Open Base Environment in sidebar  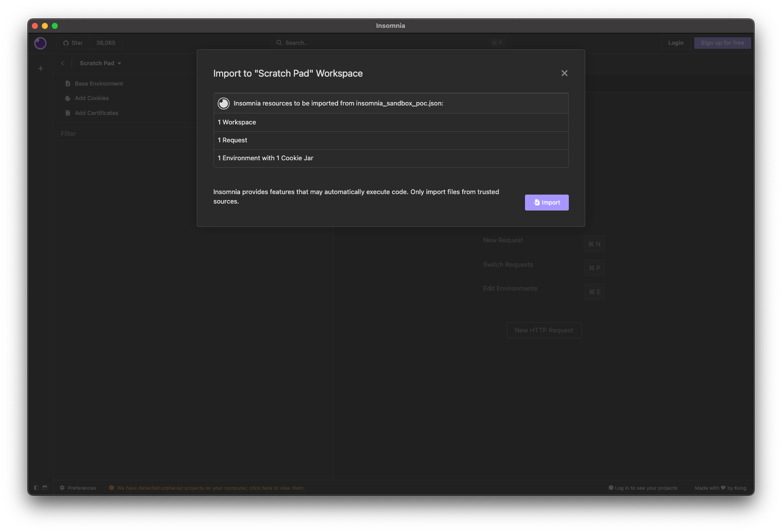[x=99, y=84]
